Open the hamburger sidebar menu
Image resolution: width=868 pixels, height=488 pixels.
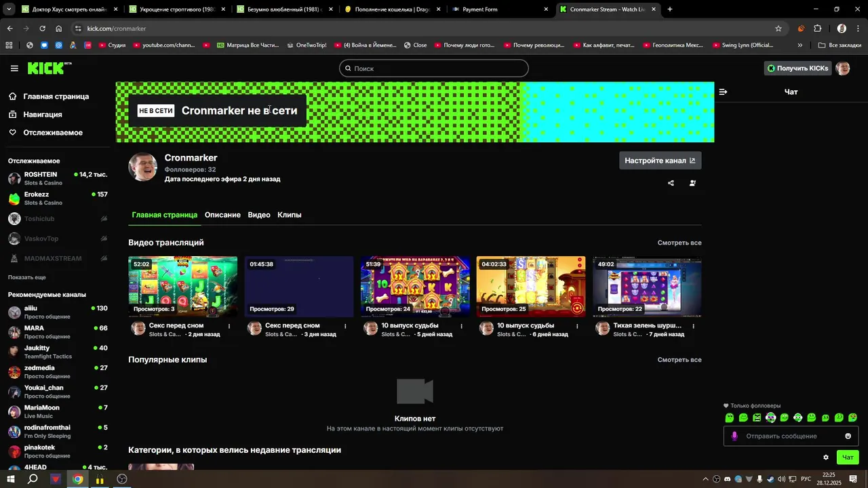[14, 68]
